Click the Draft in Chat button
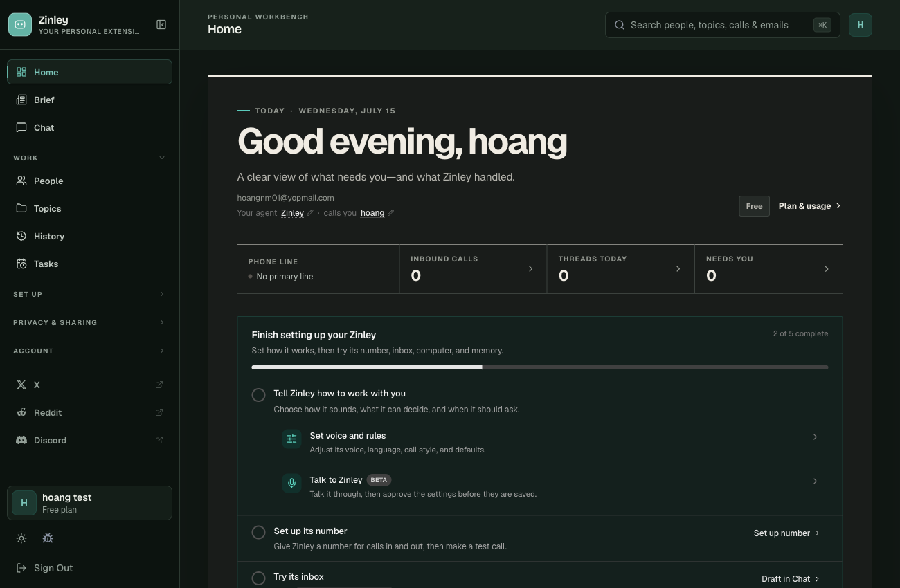 pos(791,579)
